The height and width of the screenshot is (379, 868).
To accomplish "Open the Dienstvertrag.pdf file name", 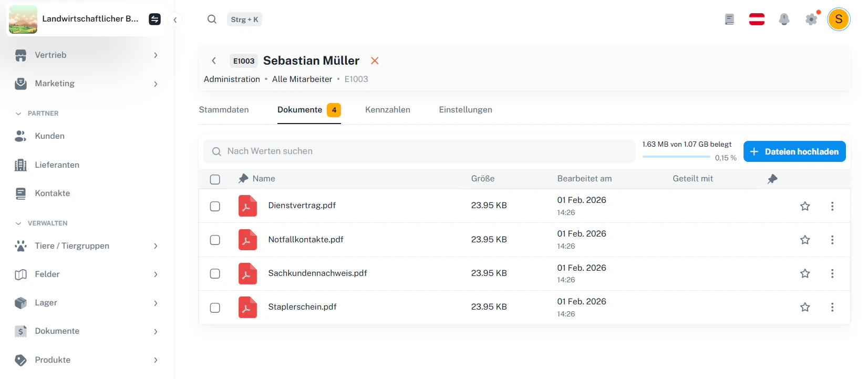I will coord(302,206).
